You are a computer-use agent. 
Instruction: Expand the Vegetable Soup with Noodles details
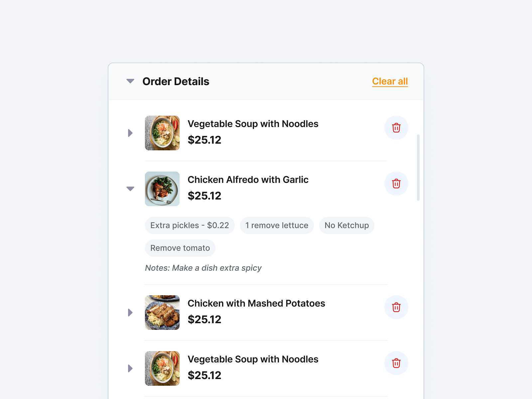130,133
